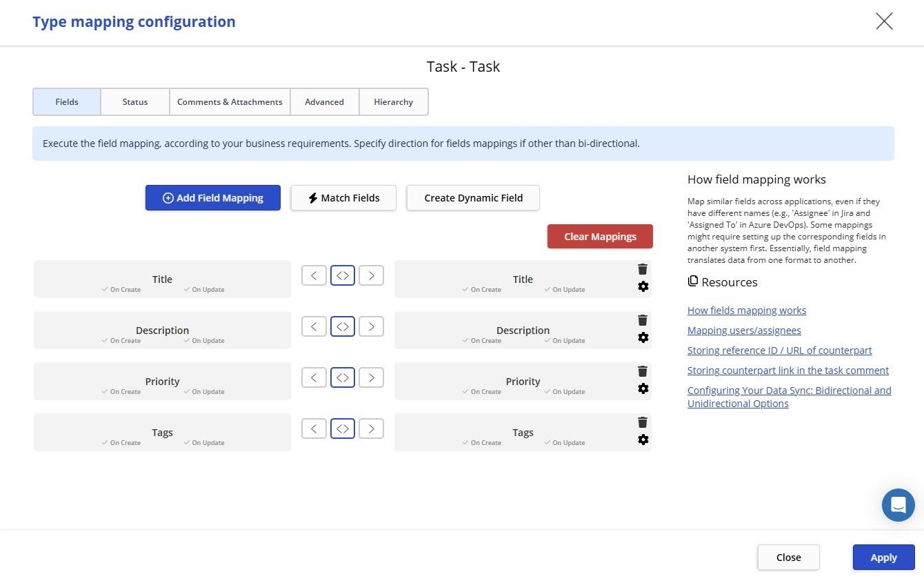Set Title mapping direction to left
924x581 pixels.
(314, 275)
